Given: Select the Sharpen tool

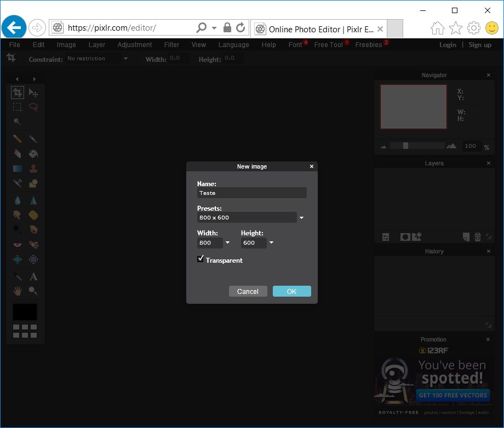Looking at the screenshot, I should [x=33, y=200].
